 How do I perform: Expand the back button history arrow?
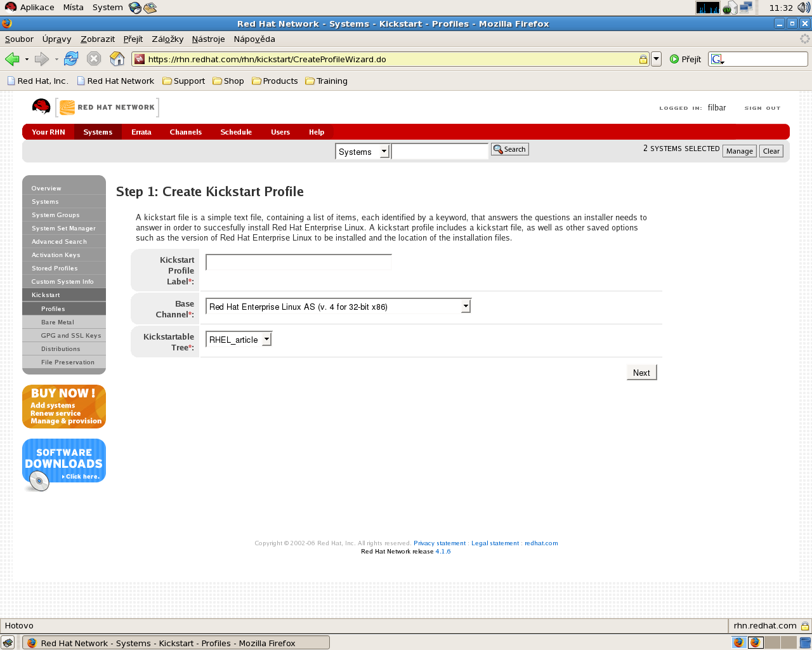[x=27, y=59]
